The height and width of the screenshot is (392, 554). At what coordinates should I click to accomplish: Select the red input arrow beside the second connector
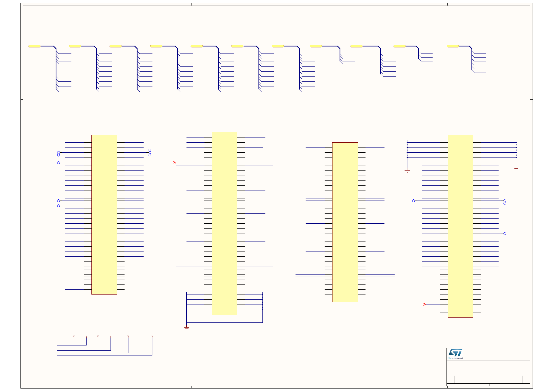[x=175, y=163]
